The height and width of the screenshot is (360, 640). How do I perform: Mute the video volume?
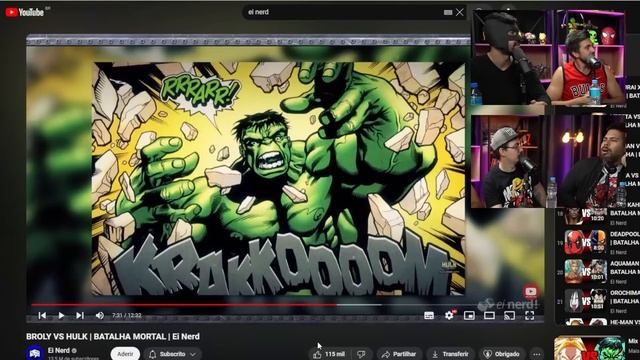click(99, 315)
